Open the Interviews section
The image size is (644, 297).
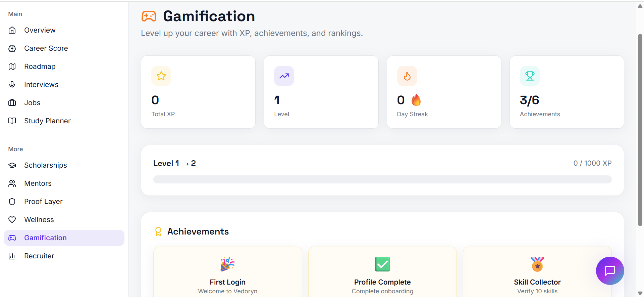[x=64, y=85]
